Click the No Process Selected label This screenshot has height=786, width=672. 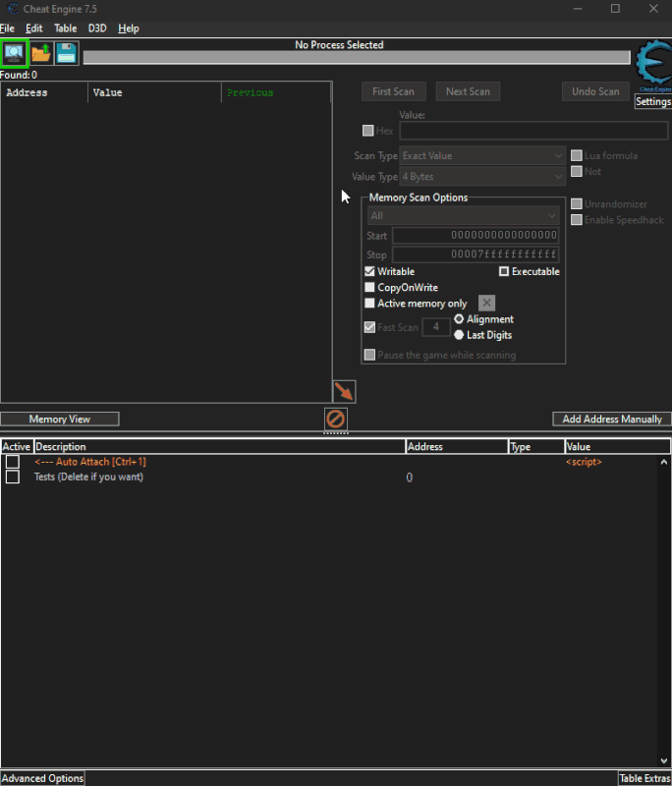coord(339,44)
